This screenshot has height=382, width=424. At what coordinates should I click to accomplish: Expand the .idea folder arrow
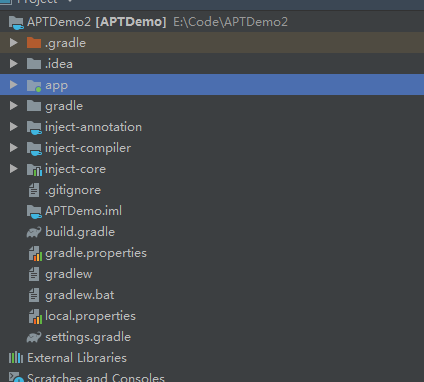pos(14,64)
